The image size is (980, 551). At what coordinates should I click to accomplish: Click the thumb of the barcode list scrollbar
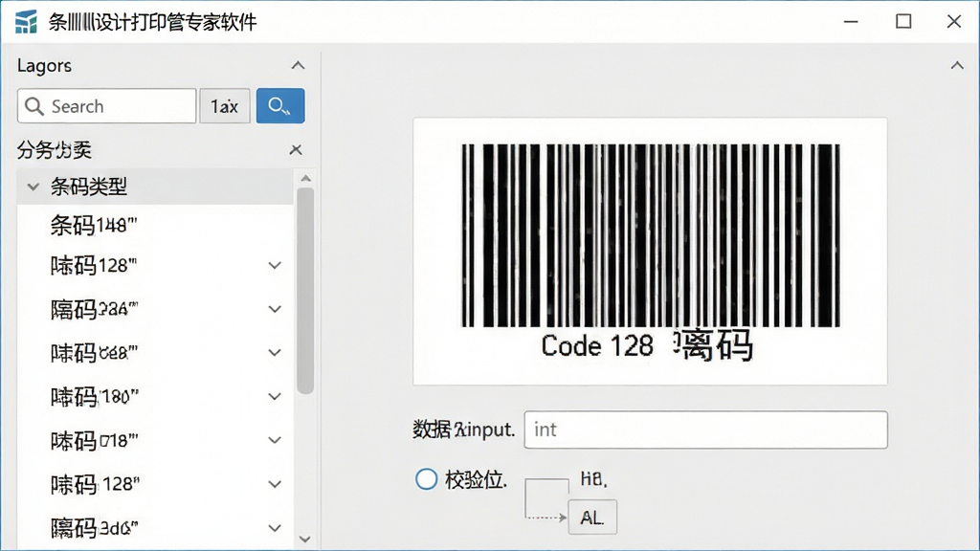pos(305,291)
